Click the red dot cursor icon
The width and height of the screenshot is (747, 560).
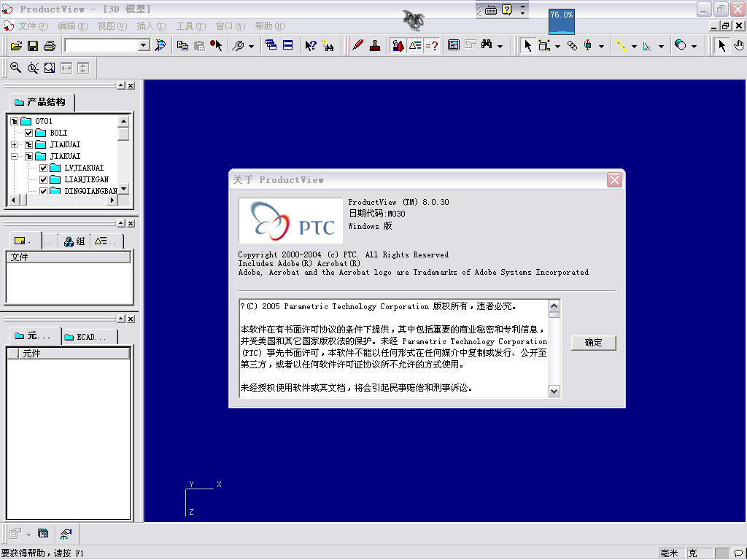click(216, 46)
